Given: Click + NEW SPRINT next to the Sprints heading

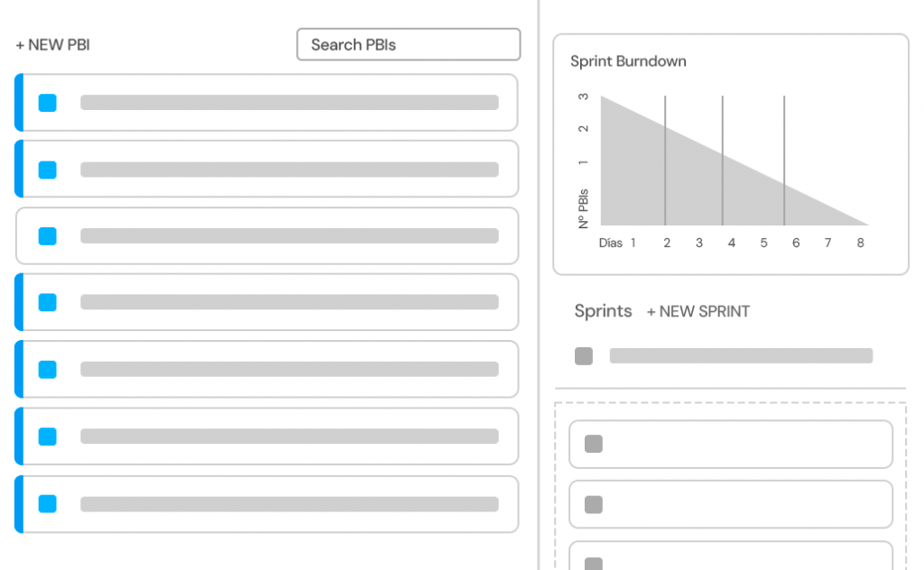Looking at the screenshot, I should pyautogui.click(x=698, y=311).
